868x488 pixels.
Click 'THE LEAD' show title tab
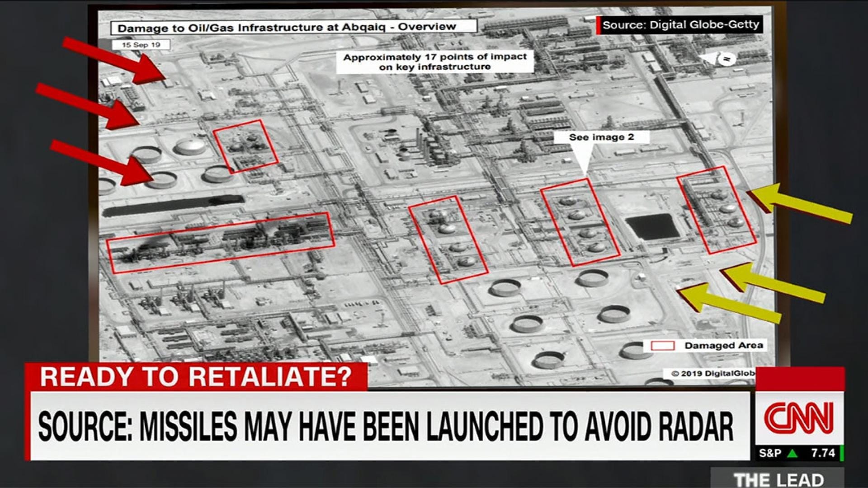point(778,479)
